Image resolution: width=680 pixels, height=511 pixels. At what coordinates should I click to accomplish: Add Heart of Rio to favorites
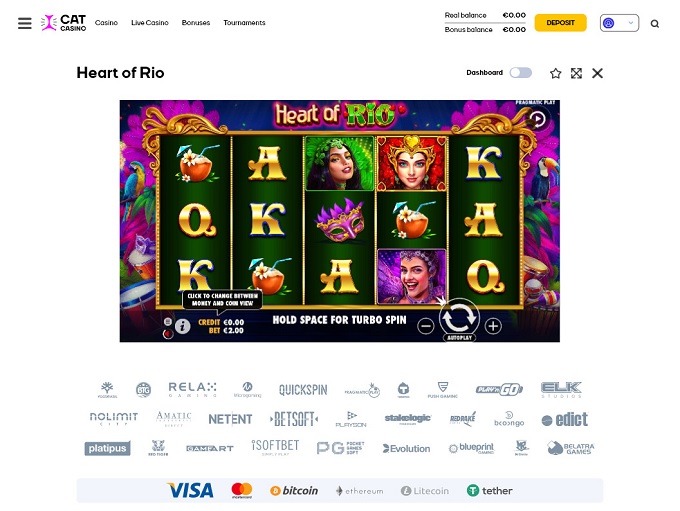pyautogui.click(x=556, y=73)
